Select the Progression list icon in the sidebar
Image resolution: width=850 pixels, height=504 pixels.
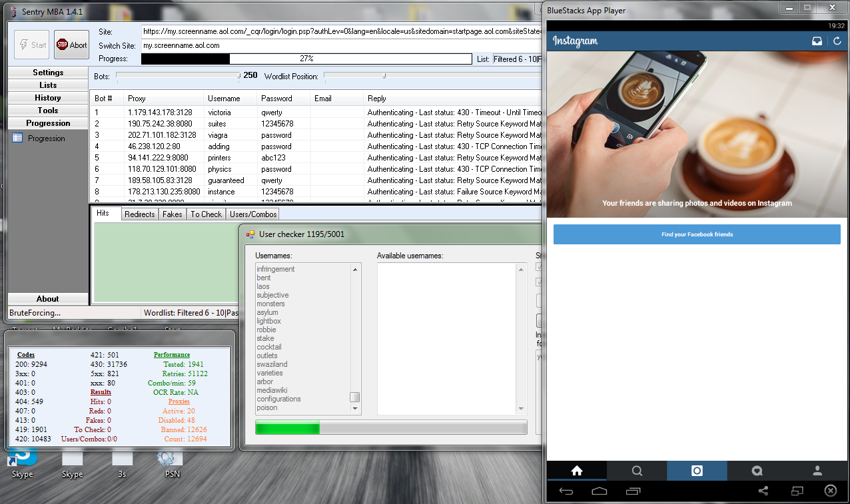point(17,138)
